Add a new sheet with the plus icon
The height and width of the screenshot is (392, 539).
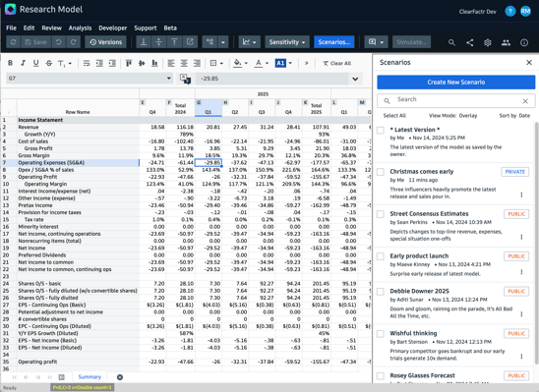point(120,377)
